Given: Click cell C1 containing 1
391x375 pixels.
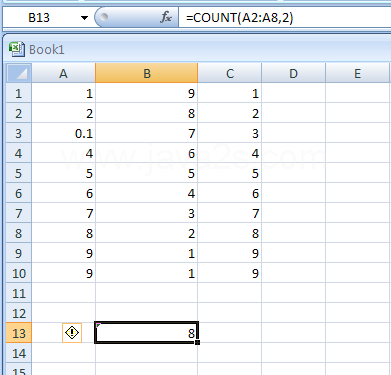Looking at the screenshot, I should tap(230, 93).
